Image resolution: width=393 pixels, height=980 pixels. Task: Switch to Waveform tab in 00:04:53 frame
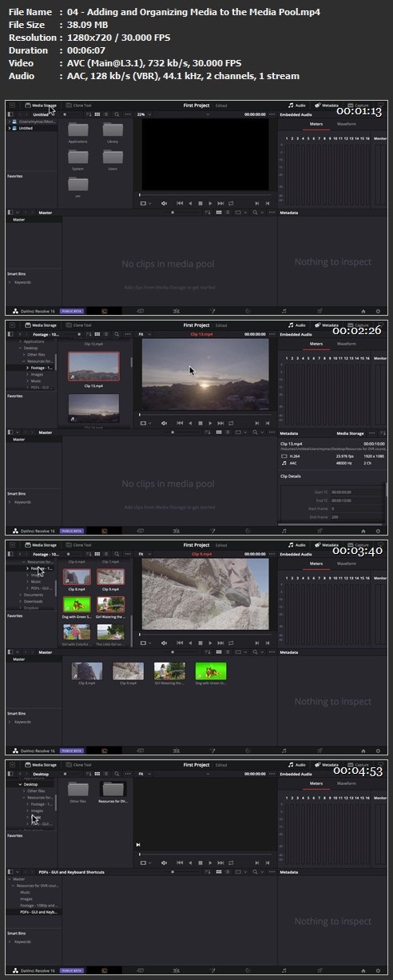point(346,783)
